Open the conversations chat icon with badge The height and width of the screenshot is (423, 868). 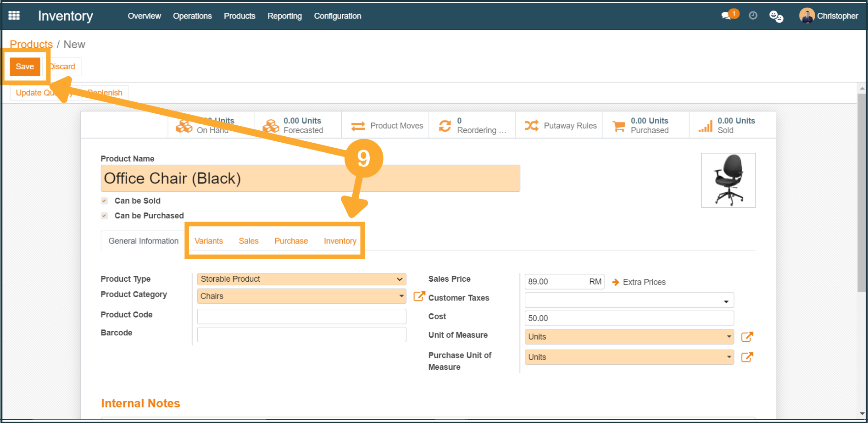point(726,16)
